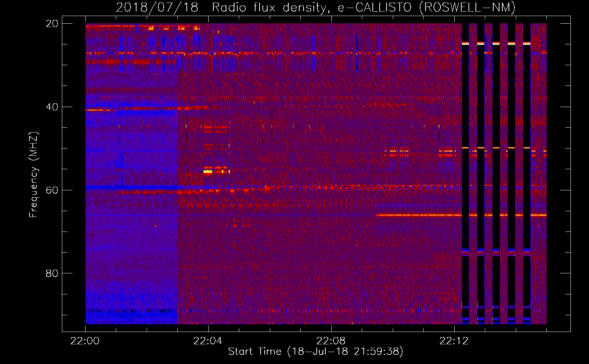Click the 80 MHz frequency tick label
The width and height of the screenshot is (589, 364).
pos(52,273)
